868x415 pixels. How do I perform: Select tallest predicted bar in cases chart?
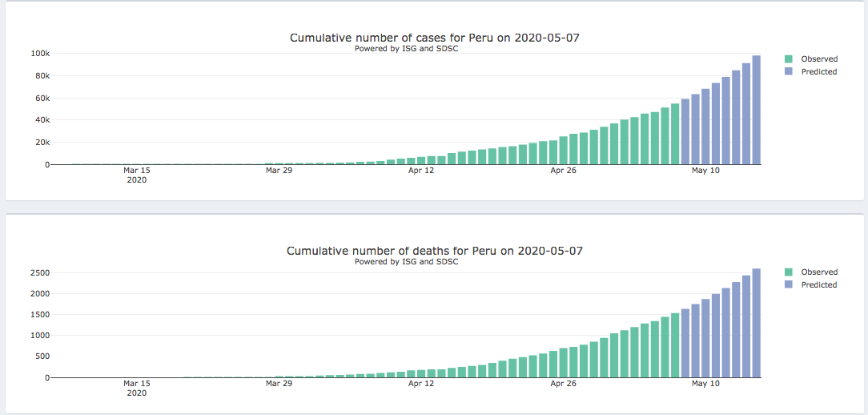pyautogui.click(x=756, y=111)
